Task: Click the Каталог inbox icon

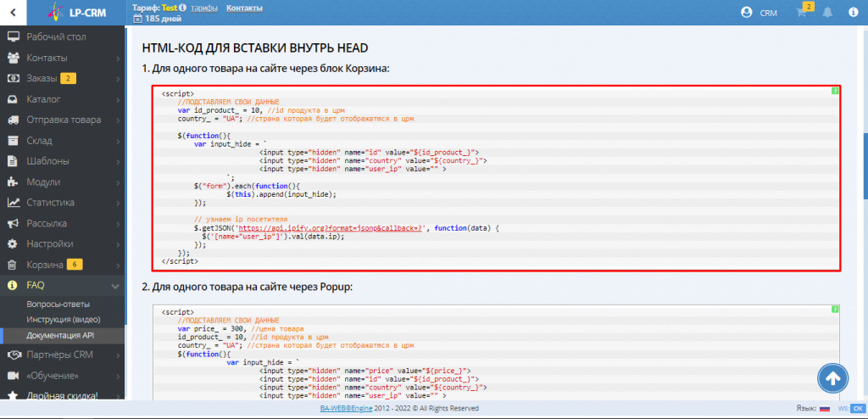Action: click(x=14, y=99)
